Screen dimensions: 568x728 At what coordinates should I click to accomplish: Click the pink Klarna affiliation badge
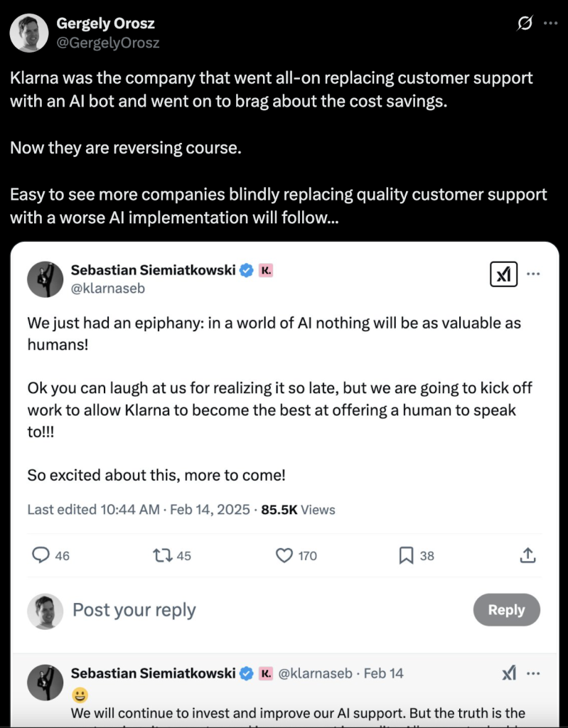pos(266,270)
